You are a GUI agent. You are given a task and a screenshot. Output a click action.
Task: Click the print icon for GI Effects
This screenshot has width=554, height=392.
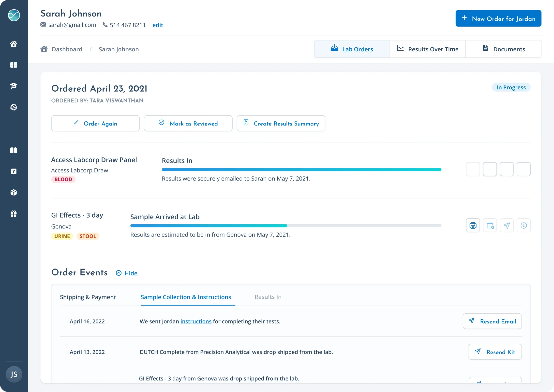click(x=473, y=225)
